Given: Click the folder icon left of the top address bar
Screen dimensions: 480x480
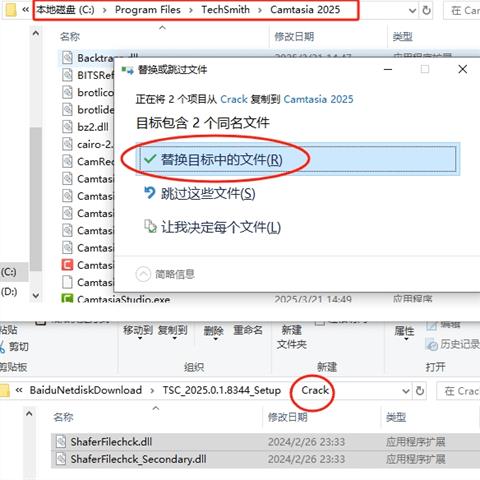Looking at the screenshot, I should point(10,10).
